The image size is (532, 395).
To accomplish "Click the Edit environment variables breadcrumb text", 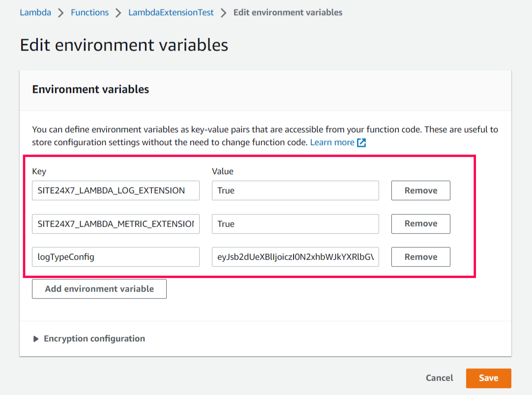I will pyautogui.click(x=288, y=12).
